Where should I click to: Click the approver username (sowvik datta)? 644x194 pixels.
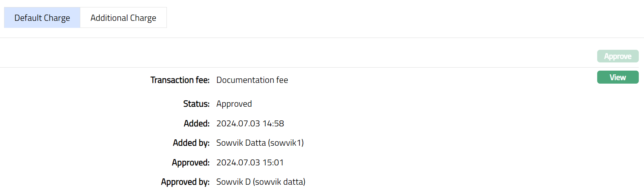pos(279,182)
